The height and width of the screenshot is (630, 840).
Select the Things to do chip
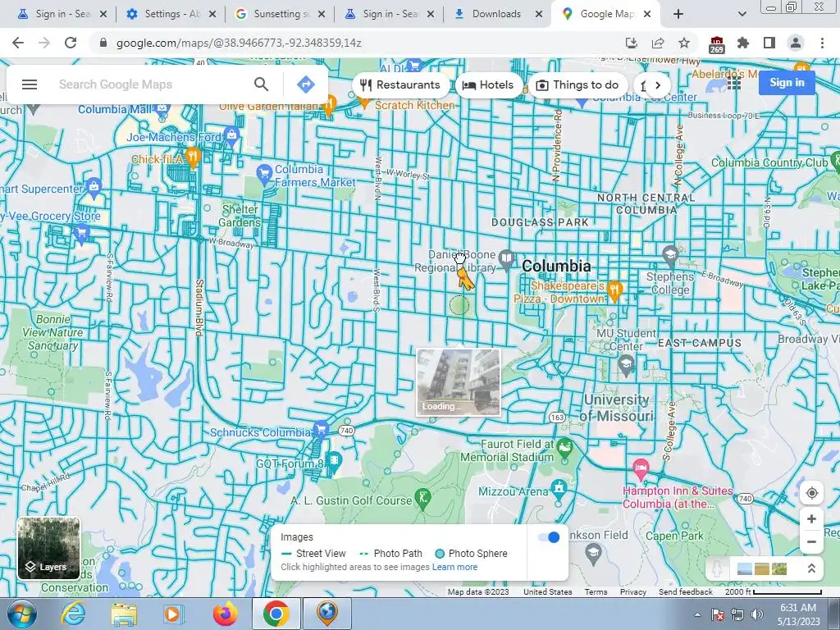(577, 84)
